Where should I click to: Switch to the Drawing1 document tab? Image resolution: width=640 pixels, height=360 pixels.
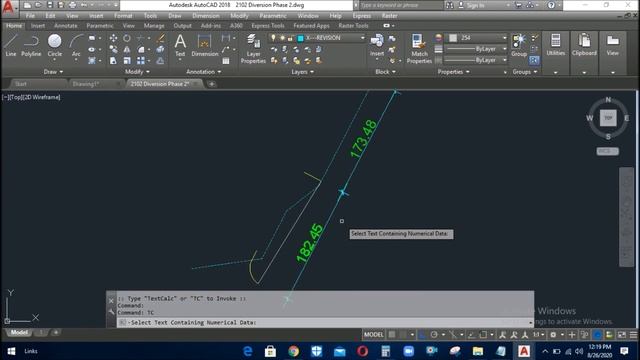point(86,84)
